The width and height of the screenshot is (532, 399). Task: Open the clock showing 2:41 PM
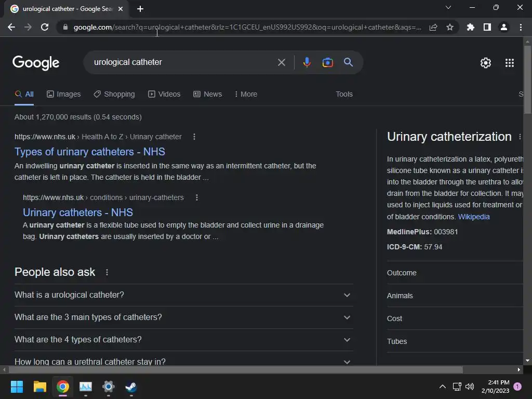tap(495, 387)
